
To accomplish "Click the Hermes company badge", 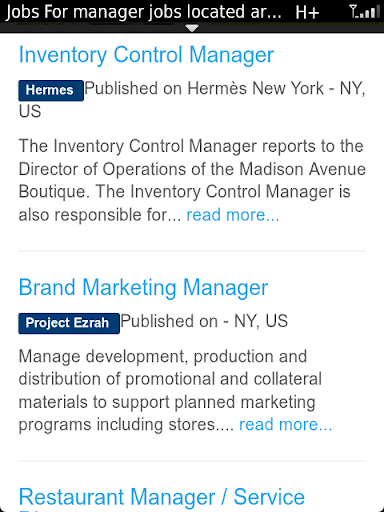I will click(51, 90).
